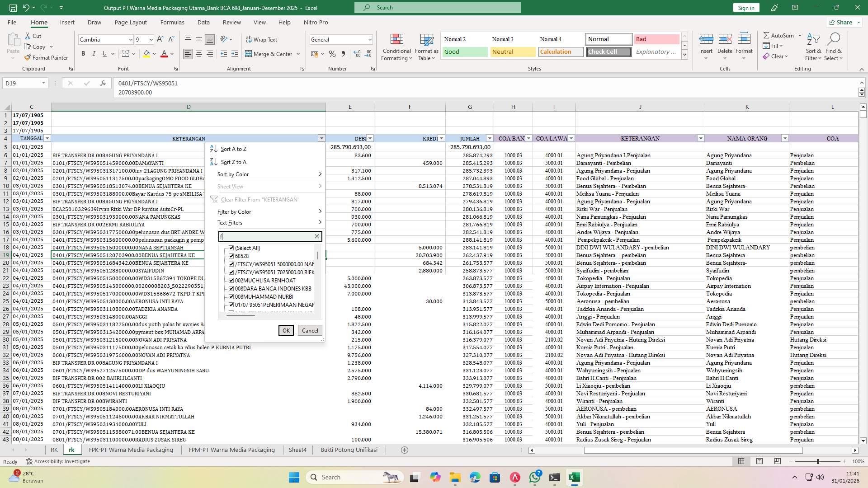Screen dimensions: 868x488
Task: Uncheck the (Select All) filter option
Action: (x=231, y=248)
